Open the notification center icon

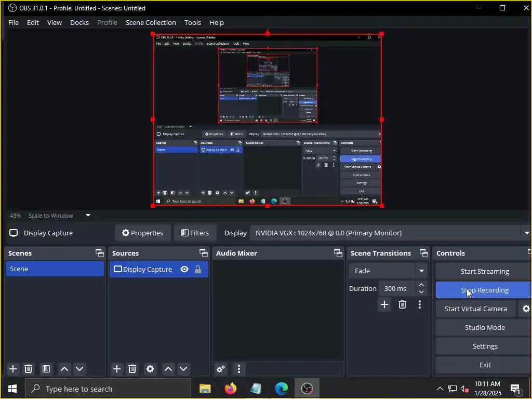click(515, 389)
